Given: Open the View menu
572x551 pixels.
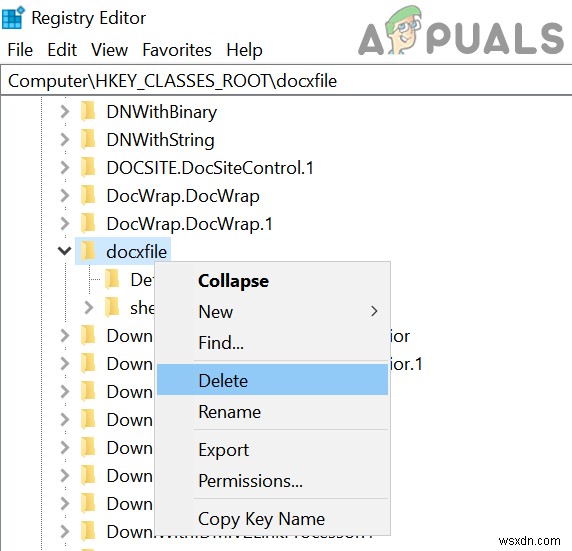Looking at the screenshot, I should tap(109, 50).
